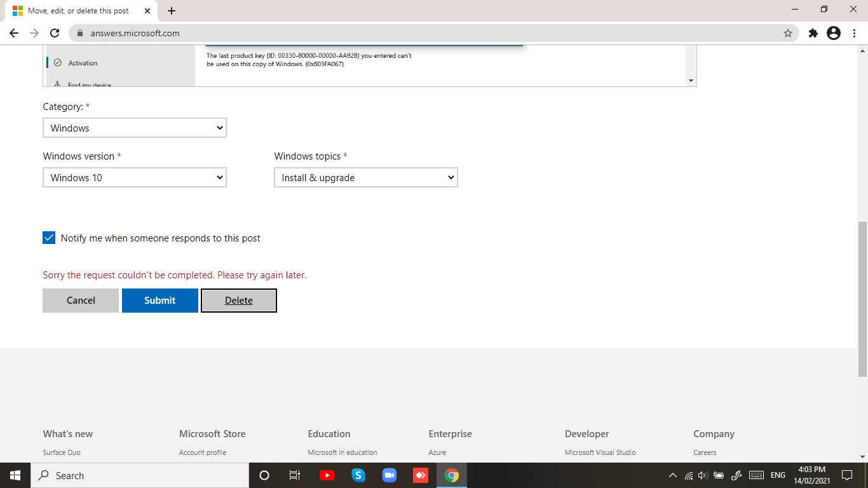
Task: Click the 'Enterprise' footer heading
Action: click(x=451, y=434)
